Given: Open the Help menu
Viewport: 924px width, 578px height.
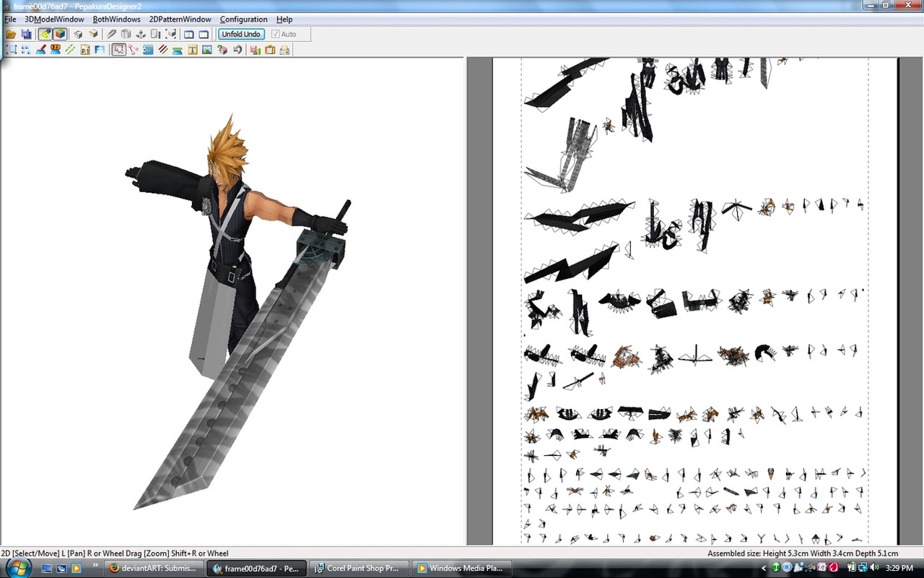Looking at the screenshot, I should (284, 20).
